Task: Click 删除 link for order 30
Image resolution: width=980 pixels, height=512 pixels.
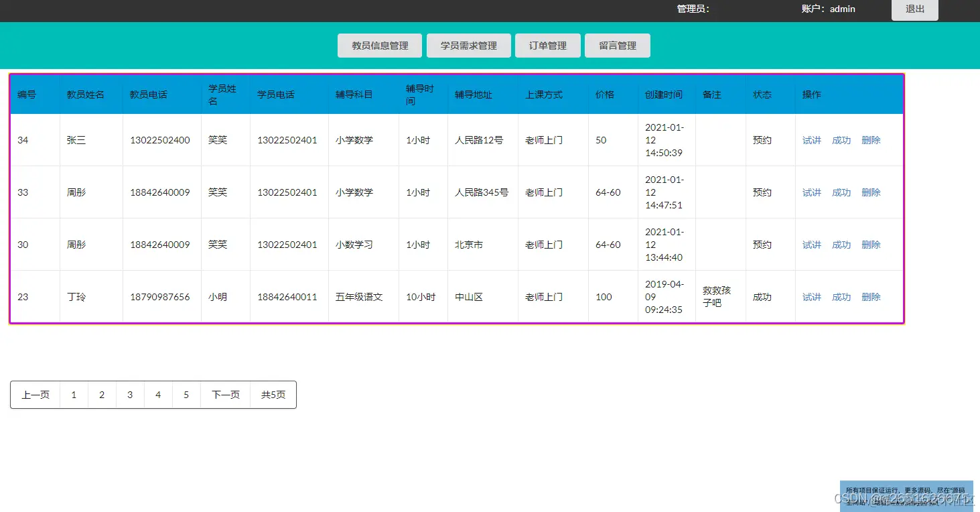Action: coord(871,245)
